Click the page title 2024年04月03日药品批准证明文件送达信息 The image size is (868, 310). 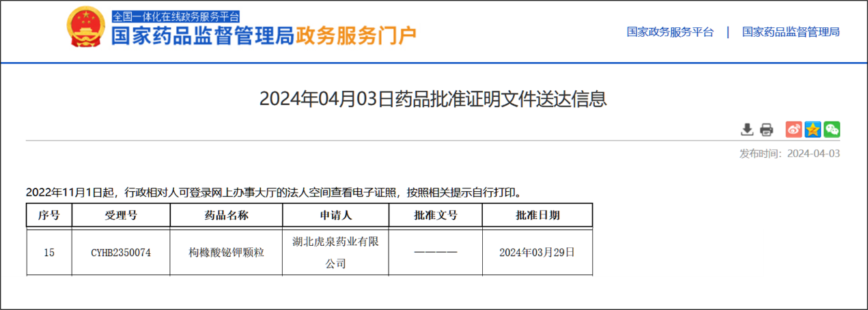[x=433, y=99]
